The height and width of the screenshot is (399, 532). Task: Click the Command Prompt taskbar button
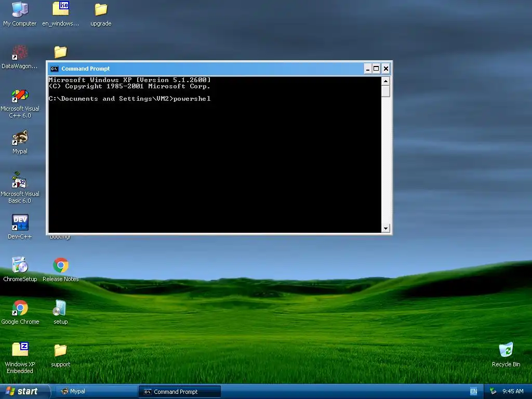click(x=179, y=392)
